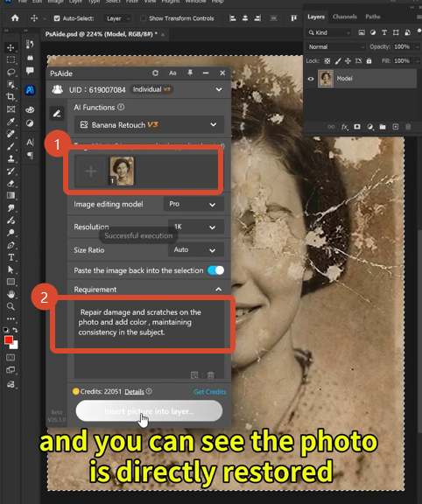Click the Aa font size button
Screen dimensions: 422x504
pos(172,73)
